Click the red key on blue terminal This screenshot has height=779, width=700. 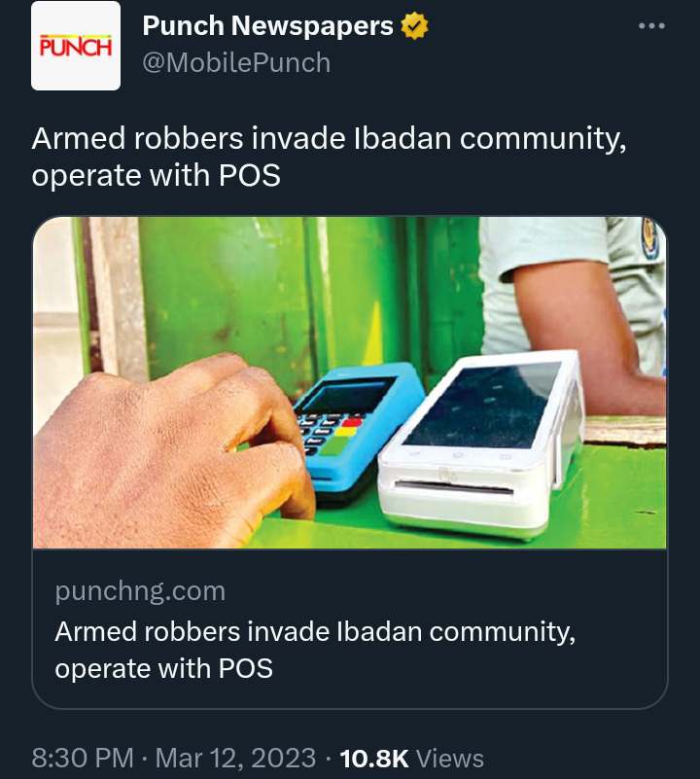click(352, 422)
